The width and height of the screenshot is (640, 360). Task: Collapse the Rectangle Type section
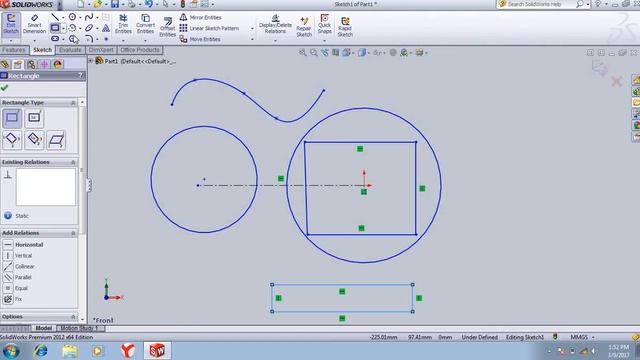[x=73, y=102]
